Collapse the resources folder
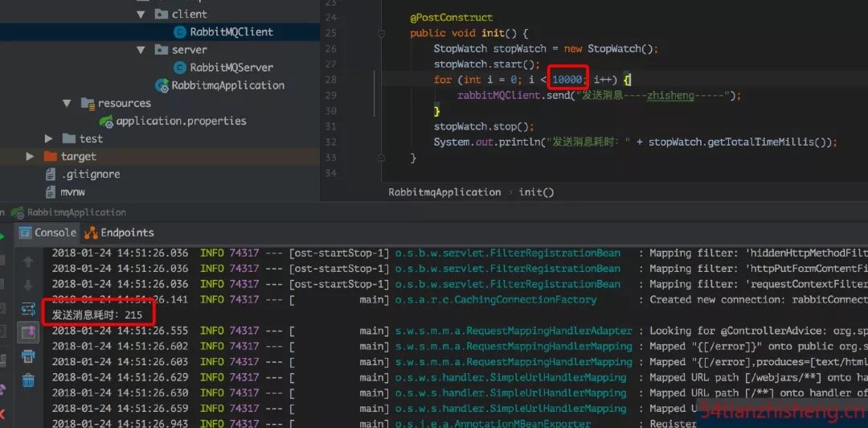868x428 pixels. pyautogui.click(x=67, y=103)
